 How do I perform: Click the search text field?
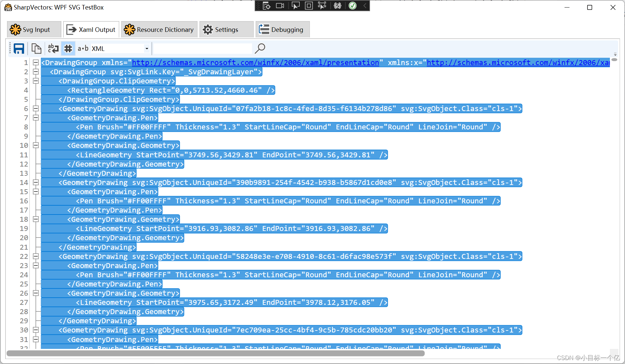[202, 49]
